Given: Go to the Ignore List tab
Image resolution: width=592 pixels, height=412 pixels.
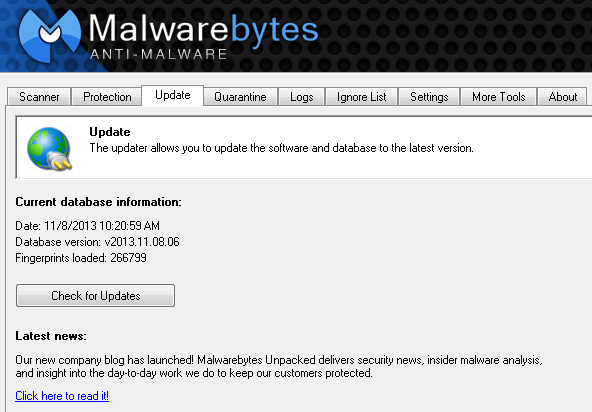Looking at the screenshot, I should 361,97.
